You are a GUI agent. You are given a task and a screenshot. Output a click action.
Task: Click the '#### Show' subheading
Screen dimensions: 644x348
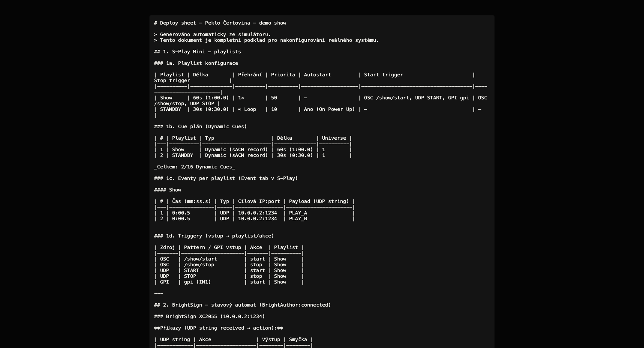click(x=168, y=190)
